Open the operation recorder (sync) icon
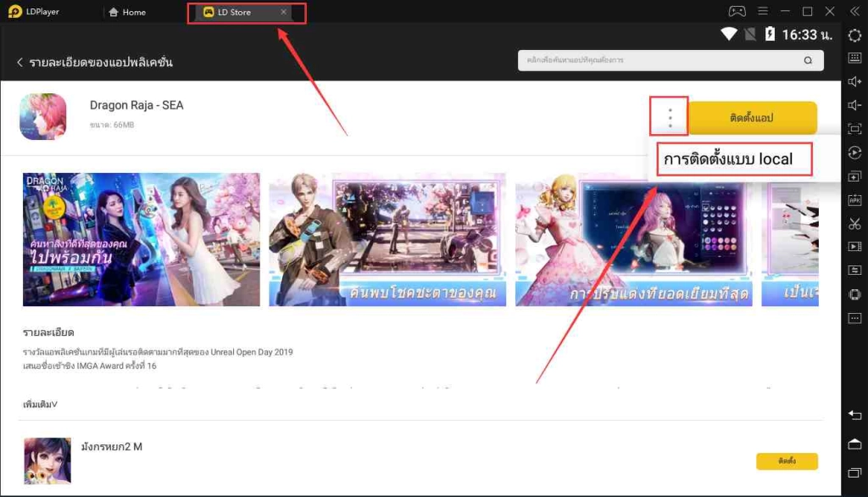Screen dimensions: 868x497 pos(854,153)
